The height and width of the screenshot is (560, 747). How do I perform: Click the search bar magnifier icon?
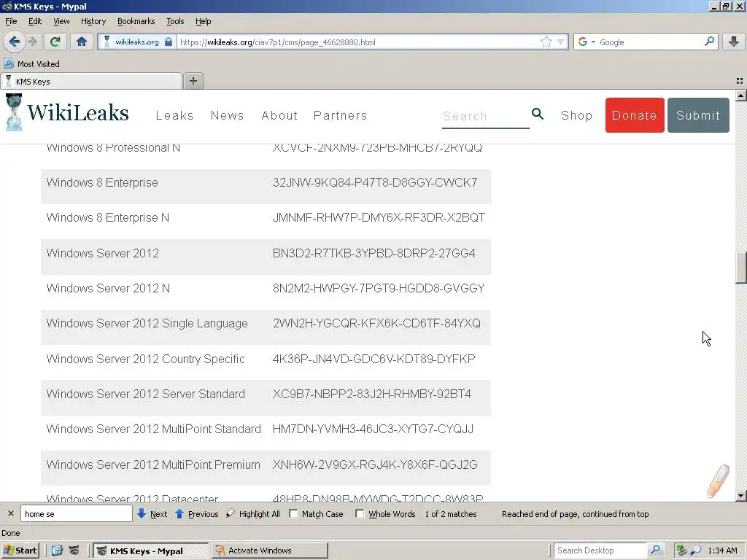709,42
